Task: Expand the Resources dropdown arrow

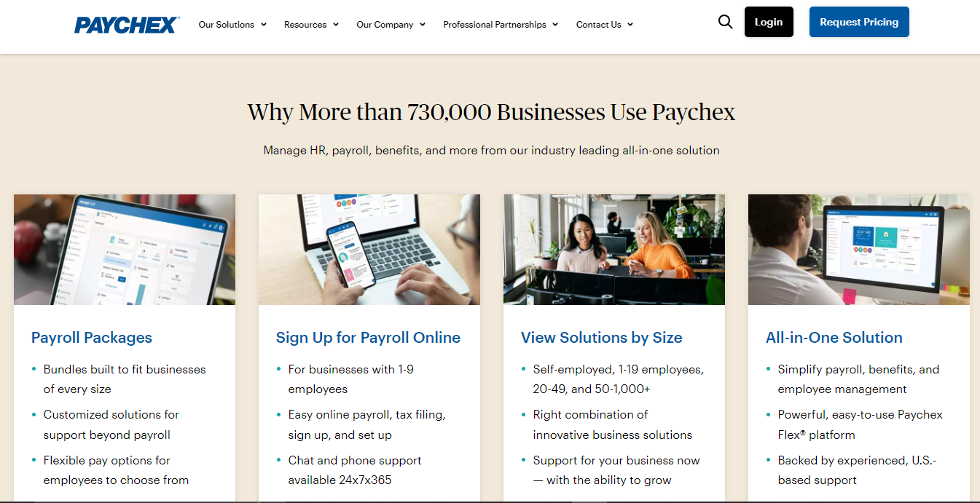Action: click(x=336, y=25)
